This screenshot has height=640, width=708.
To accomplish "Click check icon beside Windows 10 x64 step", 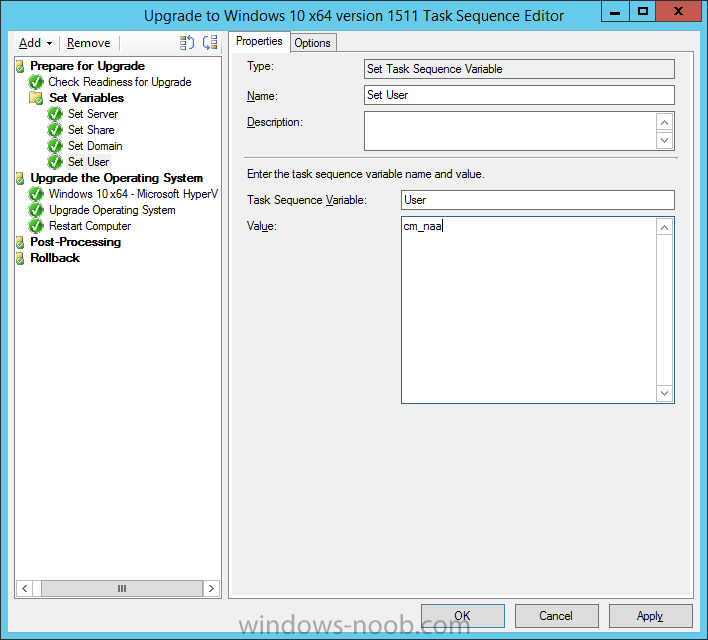I will tap(36, 194).
